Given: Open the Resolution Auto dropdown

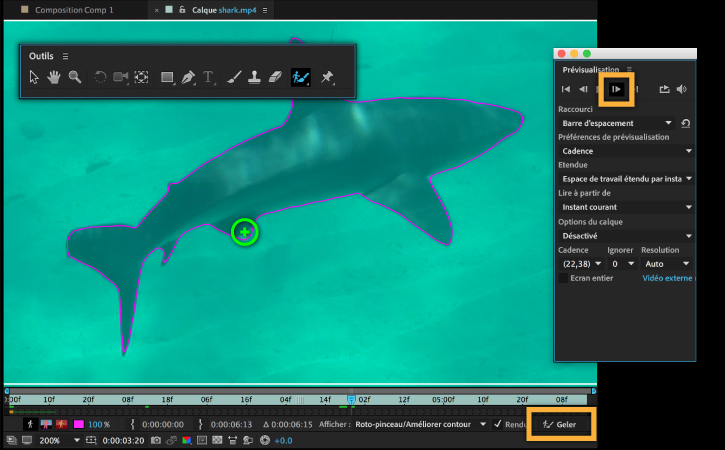Looking at the screenshot, I should click(x=667, y=264).
